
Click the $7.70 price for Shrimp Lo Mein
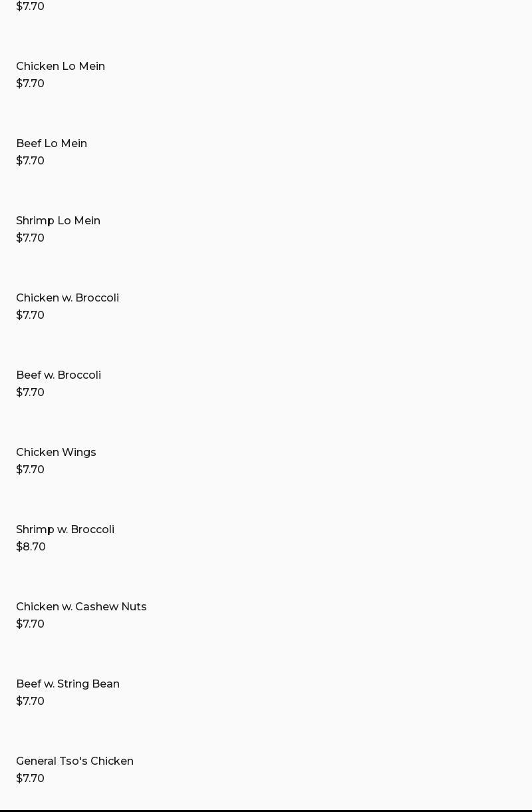pos(30,238)
